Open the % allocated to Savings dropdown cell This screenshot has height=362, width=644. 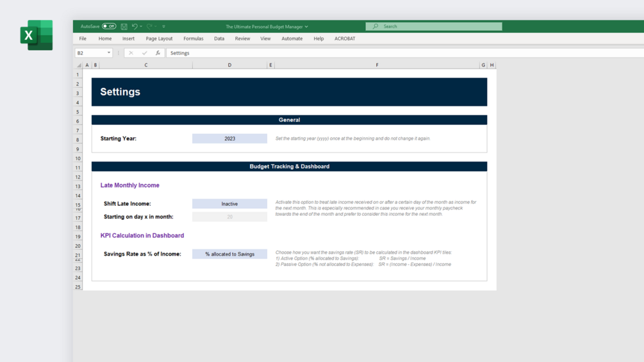click(x=229, y=254)
